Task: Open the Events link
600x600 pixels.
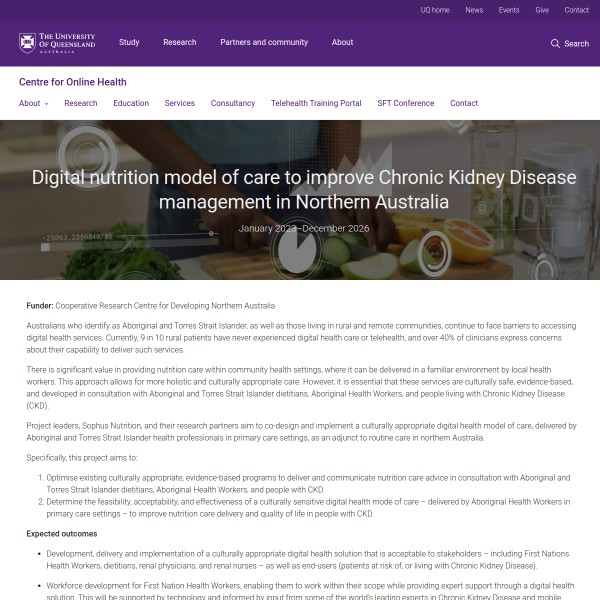Action: (509, 10)
